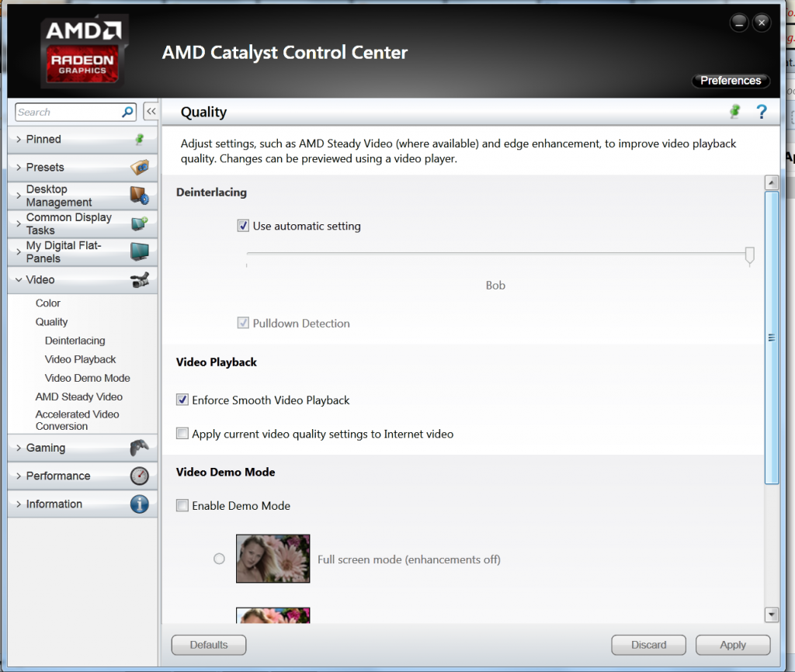Collapse the sidebar with the double-arrow button
Image resolution: width=795 pixels, height=672 pixels.
[x=151, y=111]
